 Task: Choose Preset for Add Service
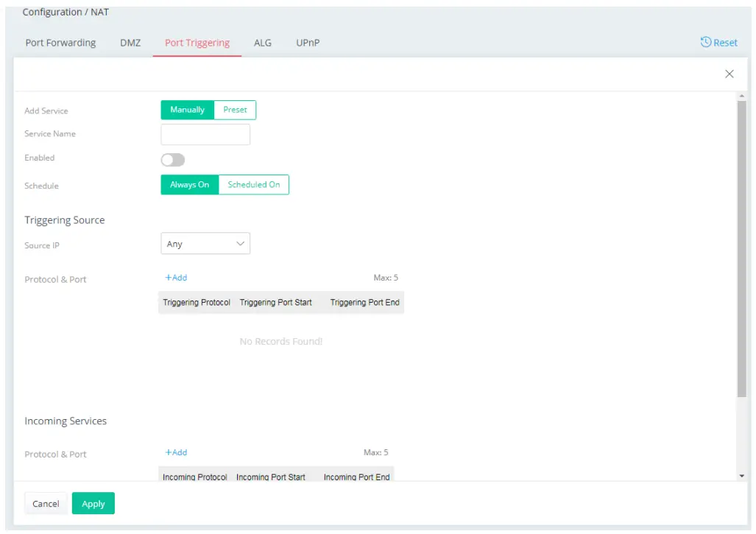(x=235, y=110)
